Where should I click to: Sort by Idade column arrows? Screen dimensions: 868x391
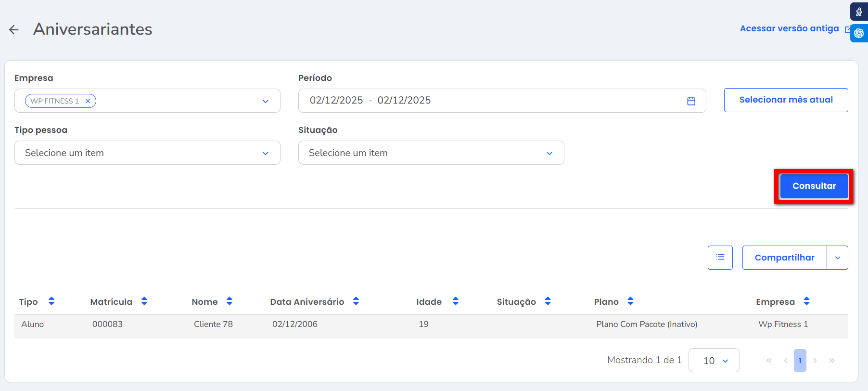(x=456, y=301)
